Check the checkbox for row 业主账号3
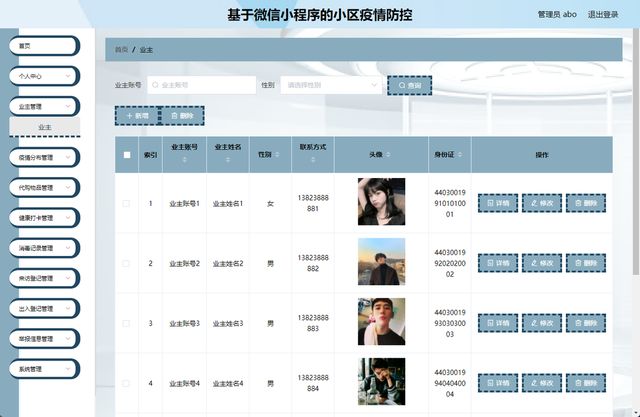Image resolution: width=640 pixels, height=417 pixels. click(x=126, y=323)
